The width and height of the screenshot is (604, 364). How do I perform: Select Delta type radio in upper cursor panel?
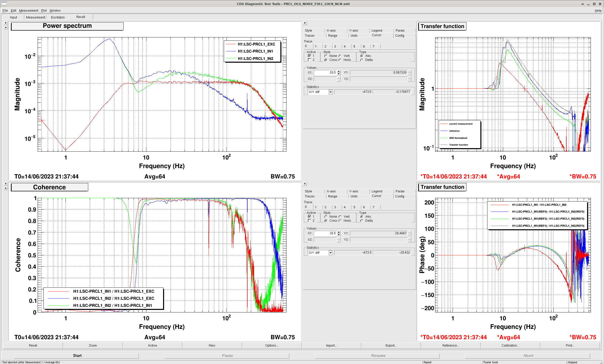click(362, 60)
